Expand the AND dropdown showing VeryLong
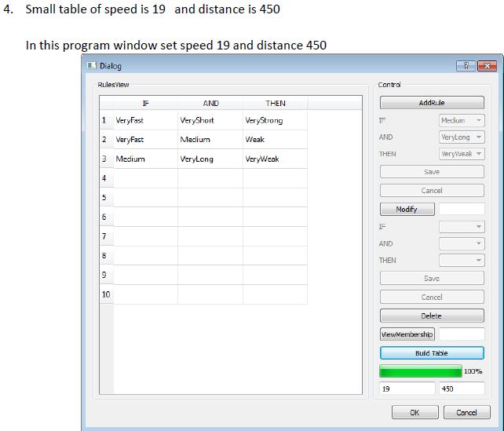This screenshot has width=504, height=431. coord(462,137)
